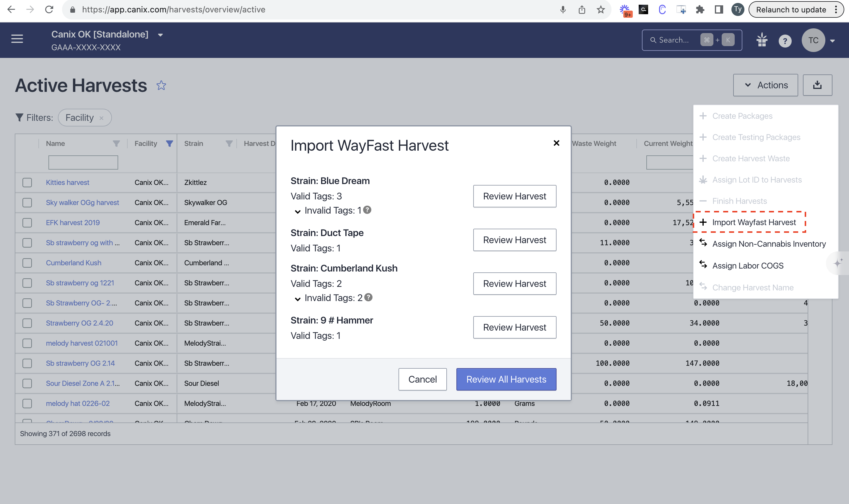
Task: Click the share icon in the address bar
Action: point(582,9)
